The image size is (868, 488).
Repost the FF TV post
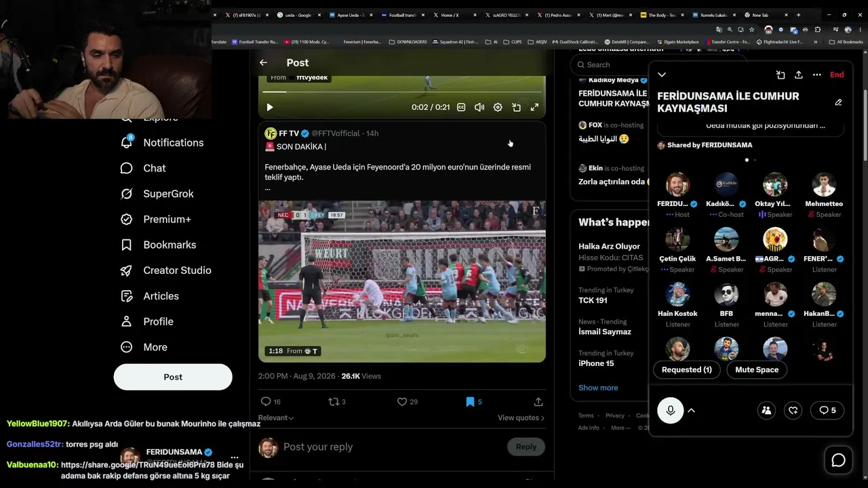click(x=333, y=402)
